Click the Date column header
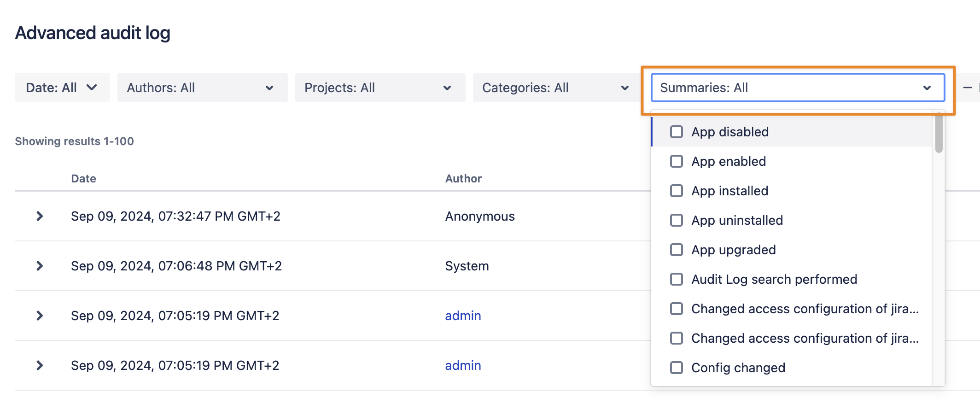This screenshot has height=410, width=980. [x=83, y=179]
